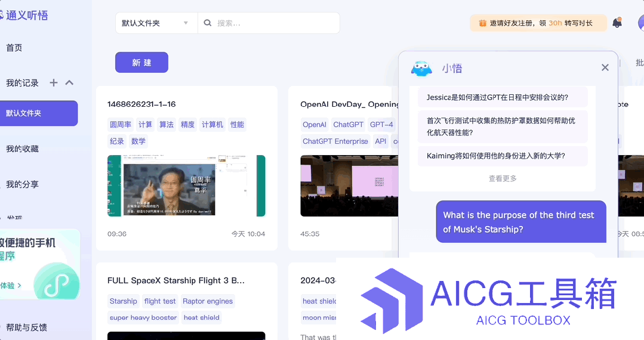Click the 通义听悟 logo
The image size is (644, 340).
click(x=24, y=16)
